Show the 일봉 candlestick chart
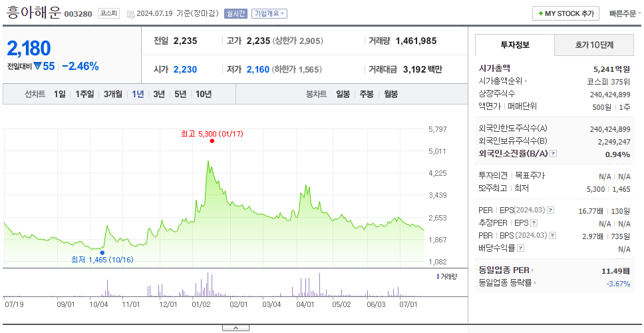Viewport: 644px width, 333px height. pyautogui.click(x=343, y=94)
